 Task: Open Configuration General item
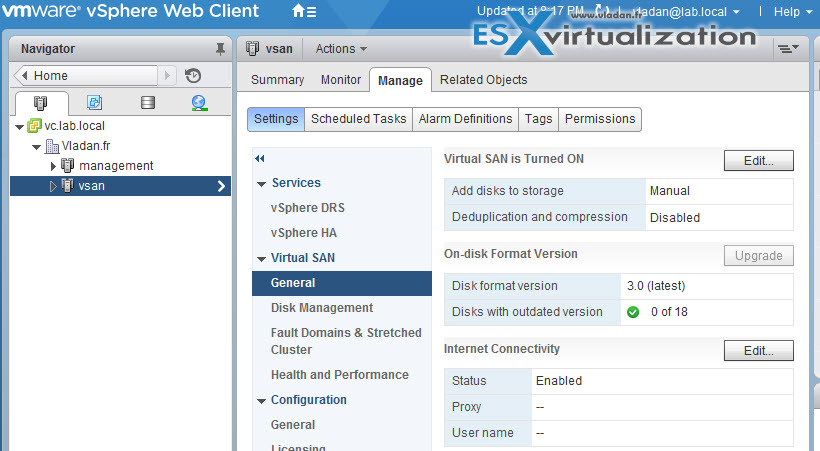pos(293,425)
